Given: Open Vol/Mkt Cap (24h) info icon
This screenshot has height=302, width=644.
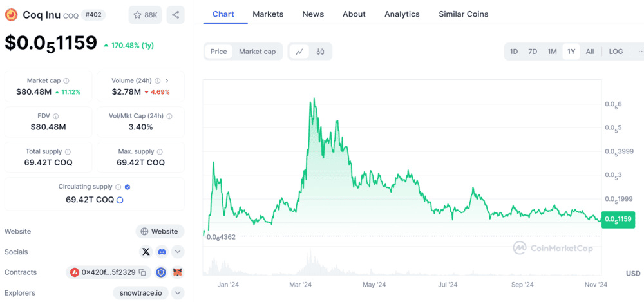Looking at the screenshot, I should [x=169, y=117].
